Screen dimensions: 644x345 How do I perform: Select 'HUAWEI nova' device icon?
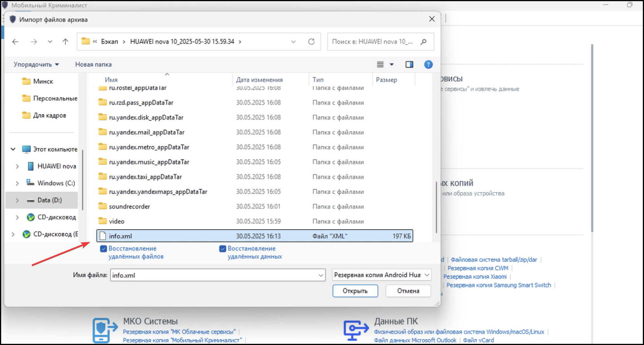[31, 166]
